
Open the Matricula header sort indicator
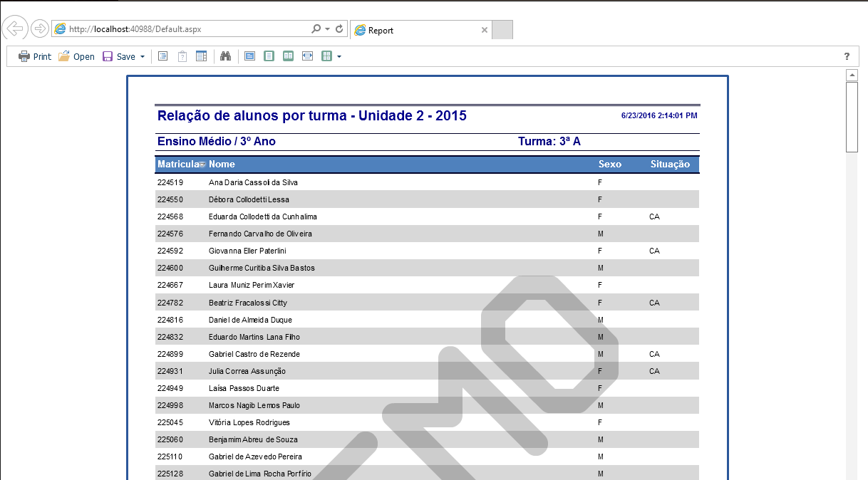202,165
